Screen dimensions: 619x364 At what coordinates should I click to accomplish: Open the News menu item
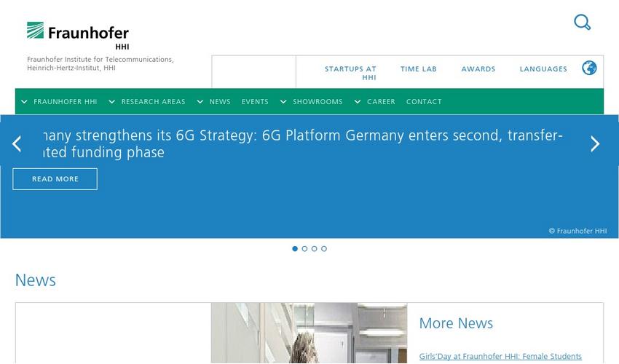point(220,101)
